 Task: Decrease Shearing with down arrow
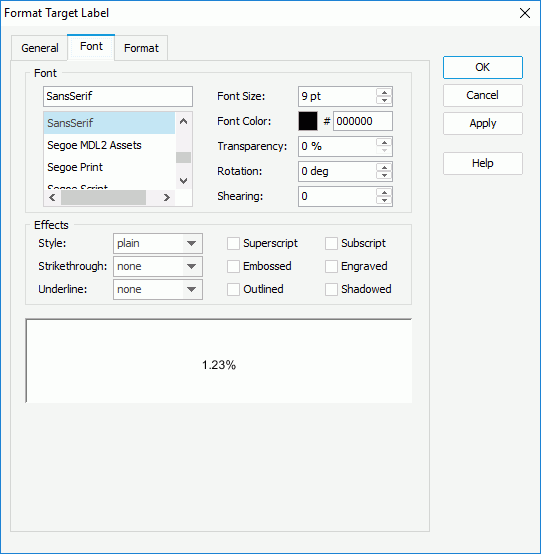point(384,201)
